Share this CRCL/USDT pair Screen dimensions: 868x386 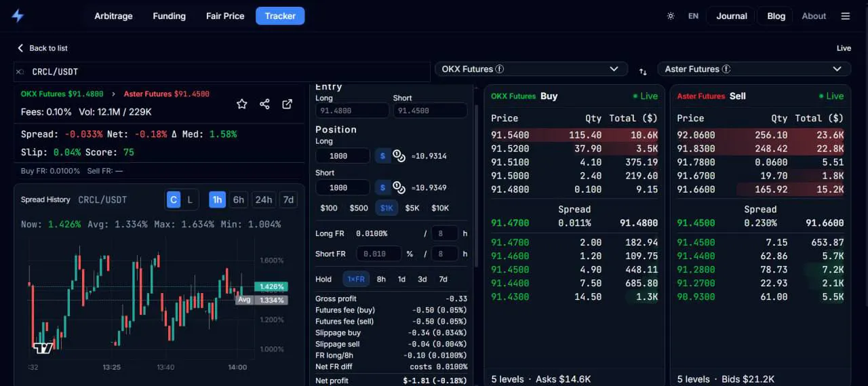tap(264, 104)
